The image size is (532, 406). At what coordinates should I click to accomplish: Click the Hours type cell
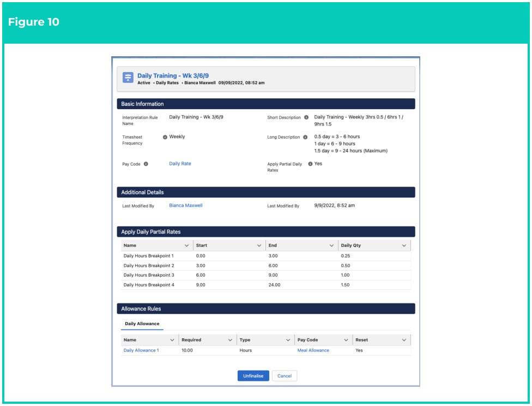click(246, 350)
